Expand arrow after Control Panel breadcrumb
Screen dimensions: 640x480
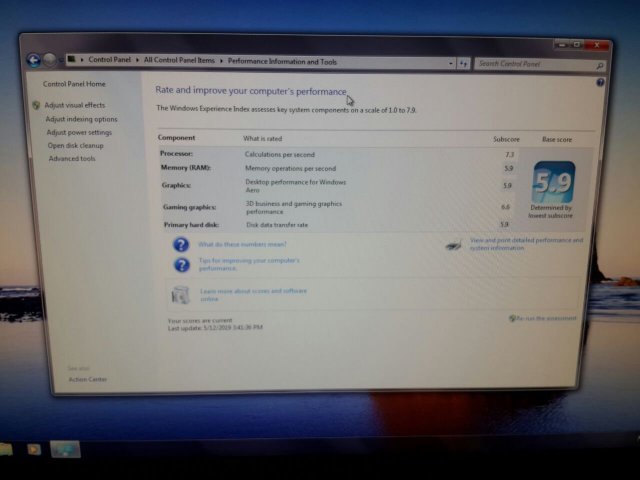coord(137,60)
